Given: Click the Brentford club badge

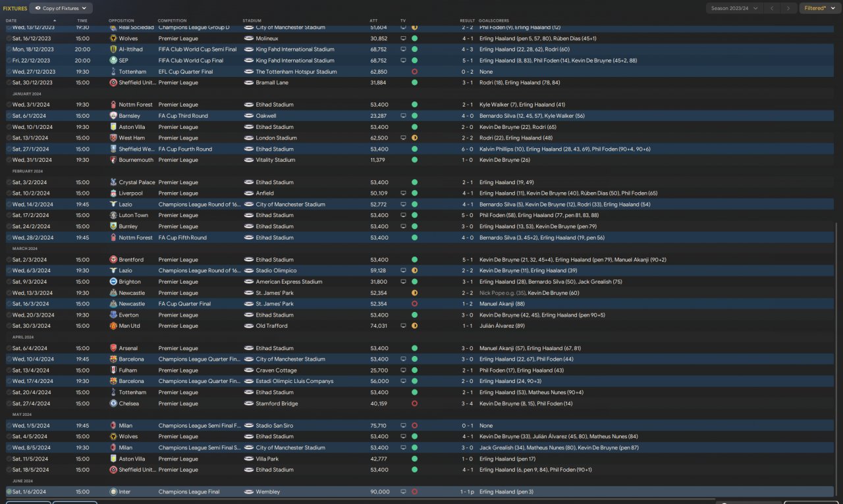Looking at the screenshot, I should 113,260.
